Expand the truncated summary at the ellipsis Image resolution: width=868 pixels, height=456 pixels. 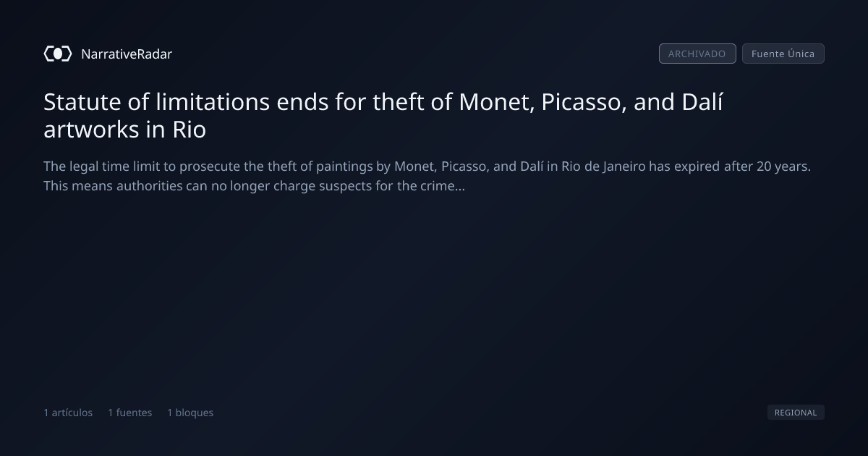pyautogui.click(x=460, y=186)
